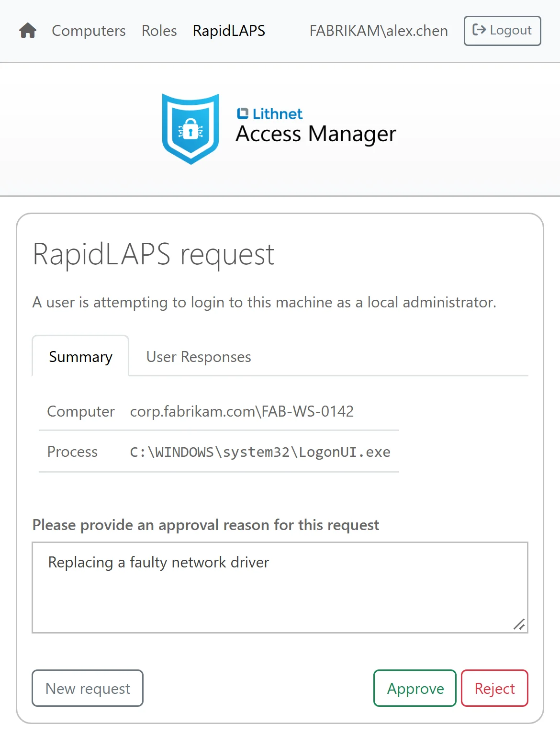Switch to the Summary tab
Screen dimensions: 560x747
[x=80, y=356]
